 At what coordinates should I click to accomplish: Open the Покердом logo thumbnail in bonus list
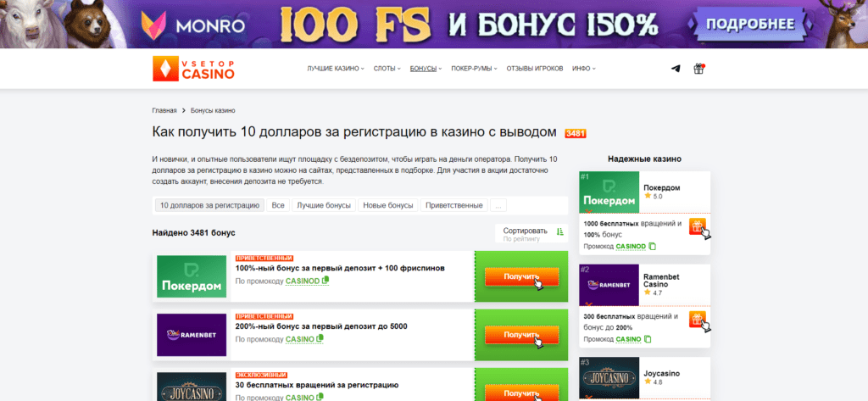(x=192, y=276)
